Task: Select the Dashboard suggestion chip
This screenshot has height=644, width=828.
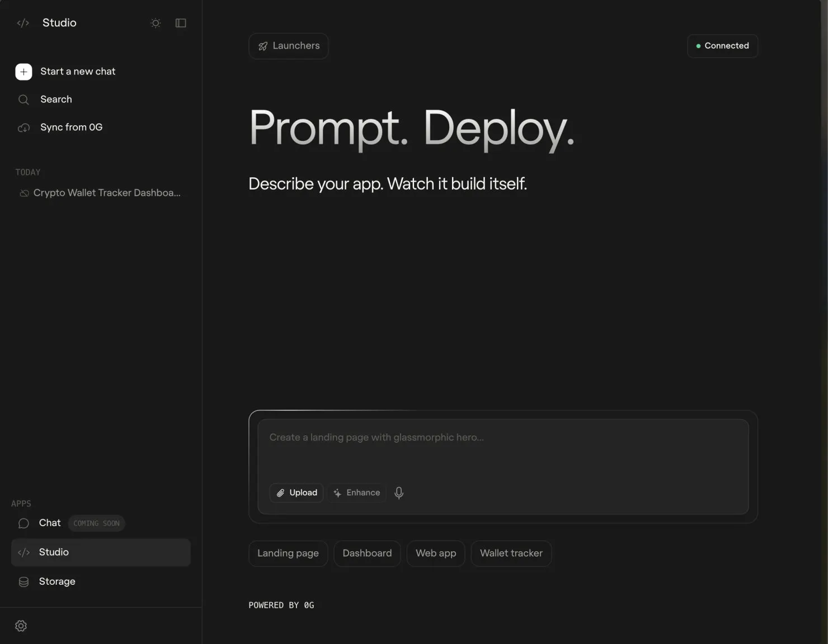Action: click(x=367, y=553)
